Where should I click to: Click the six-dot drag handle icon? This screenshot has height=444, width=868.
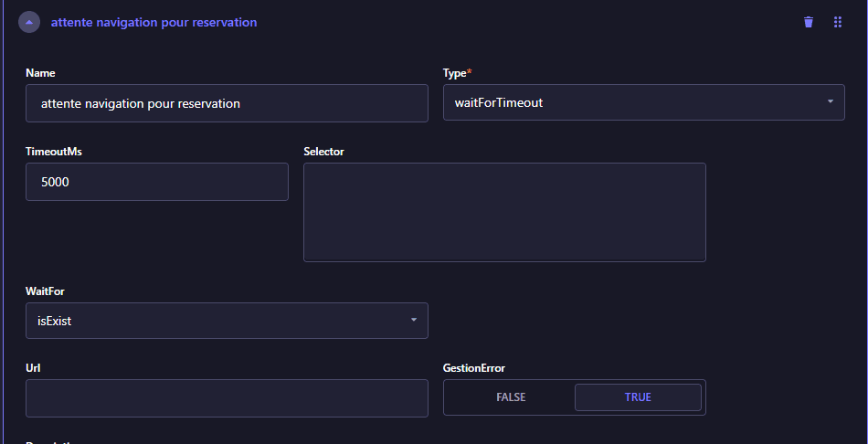pos(837,22)
